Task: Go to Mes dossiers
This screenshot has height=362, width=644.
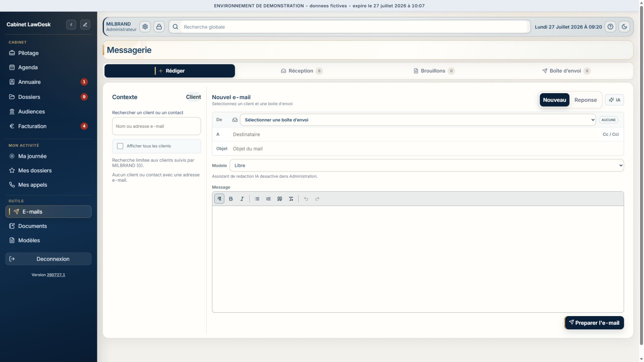Action: (48, 170)
